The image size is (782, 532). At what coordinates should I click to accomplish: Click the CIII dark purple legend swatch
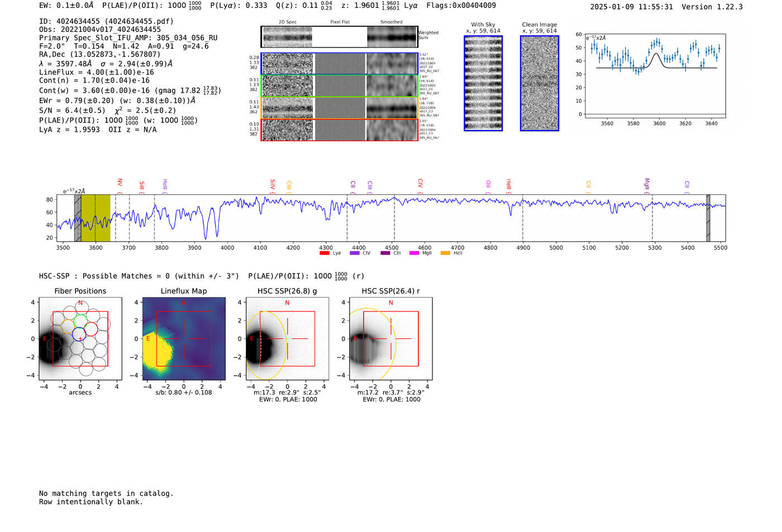point(385,253)
